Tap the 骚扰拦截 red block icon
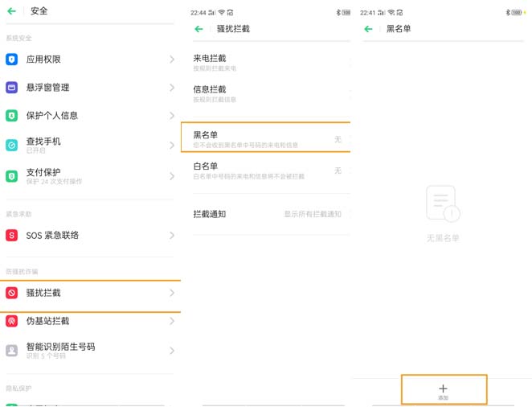 point(12,294)
